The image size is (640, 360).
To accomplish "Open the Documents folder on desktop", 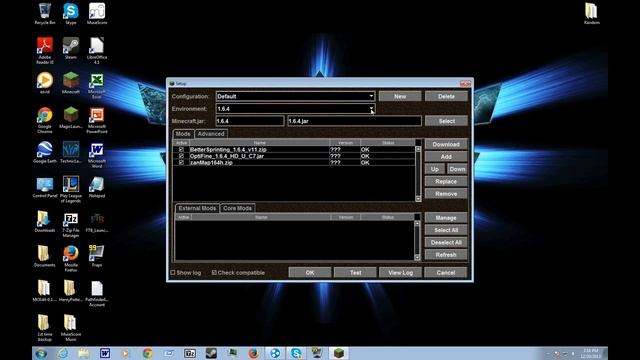I will [x=44, y=256].
